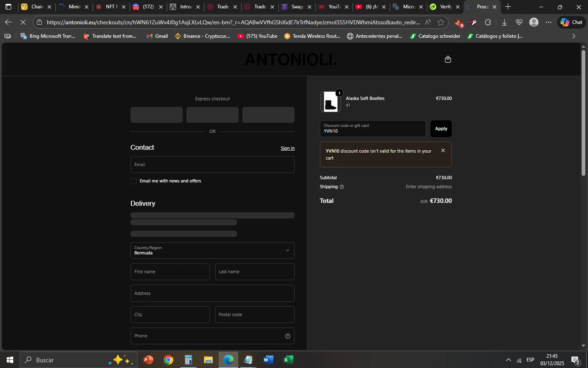The width and height of the screenshot is (588, 368).
Task: Open the Copilot Chat button
Action: 571,22
